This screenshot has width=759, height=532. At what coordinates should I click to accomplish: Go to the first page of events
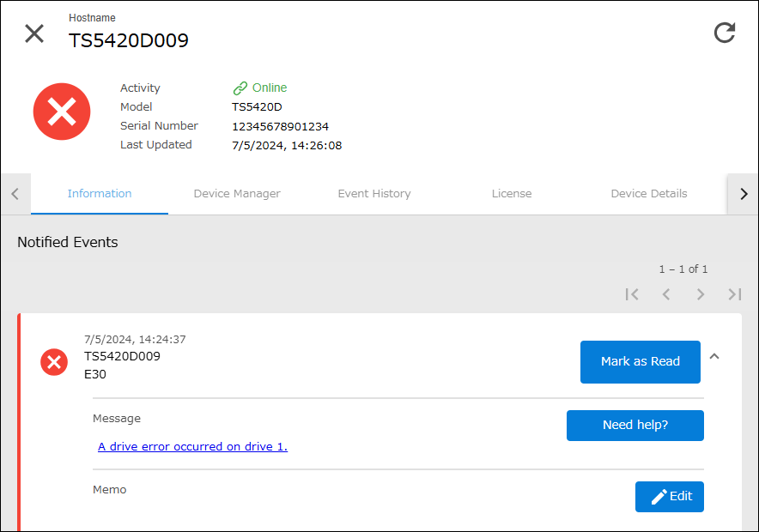coord(632,294)
